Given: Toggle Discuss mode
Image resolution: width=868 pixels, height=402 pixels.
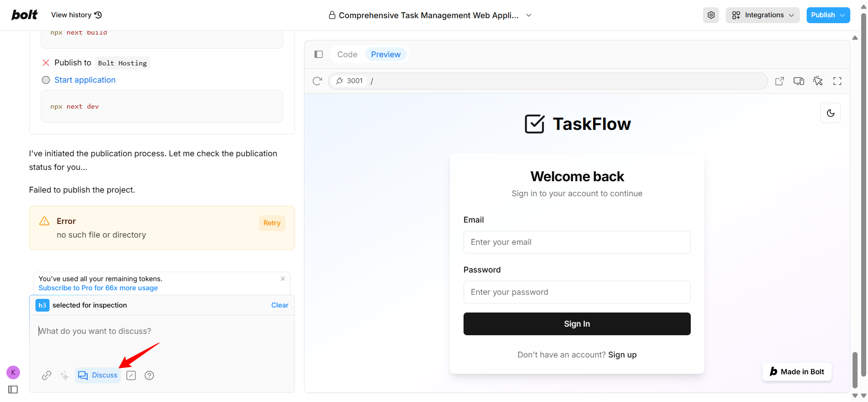Looking at the screenshot, I should pos(98,375).
